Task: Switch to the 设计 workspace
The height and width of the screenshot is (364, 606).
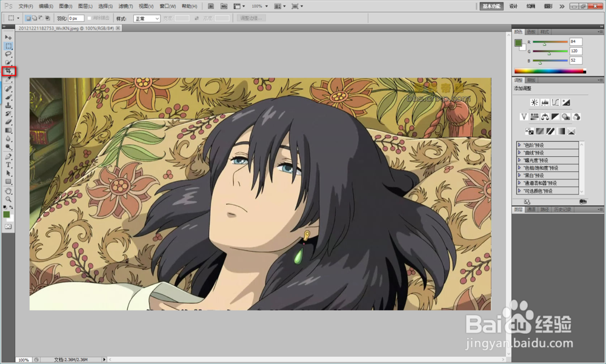Action: pos(513,6)
